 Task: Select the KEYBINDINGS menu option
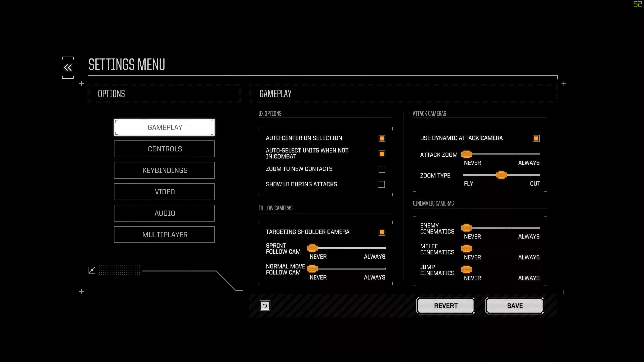[165, 170]
